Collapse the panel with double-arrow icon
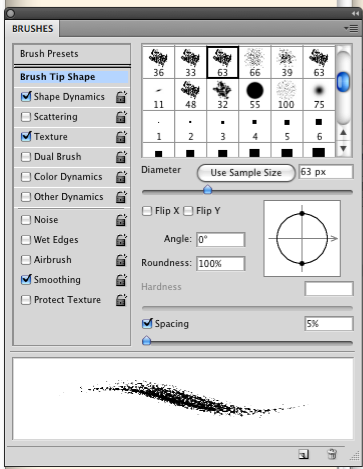The height and width of the screenshot is (469, 363). (x=355, y=13)
